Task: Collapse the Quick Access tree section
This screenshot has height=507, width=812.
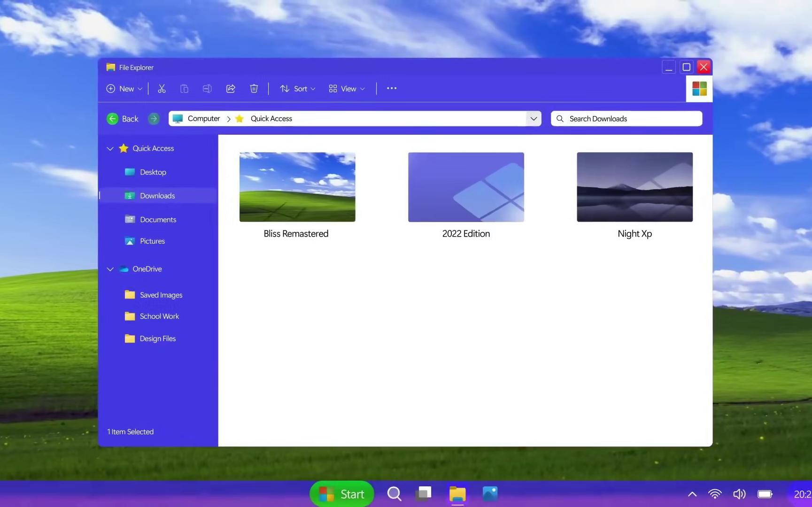Action: (x=110, y=148)
